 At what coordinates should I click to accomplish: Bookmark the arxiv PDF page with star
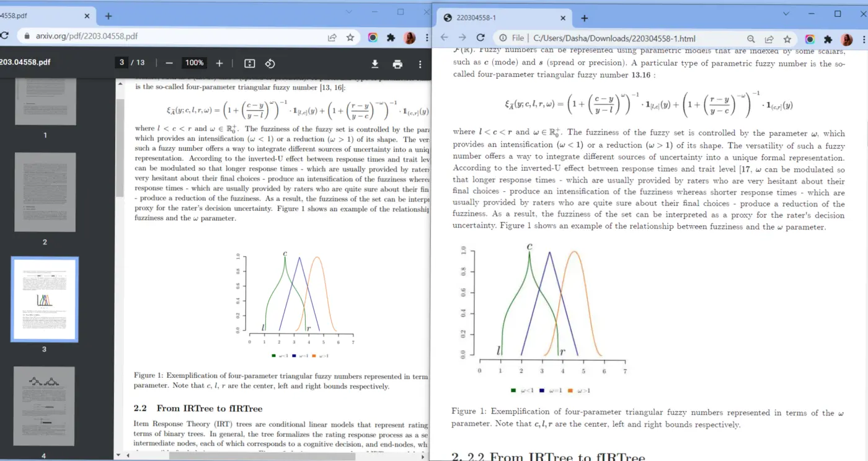(x=350, y=37)
